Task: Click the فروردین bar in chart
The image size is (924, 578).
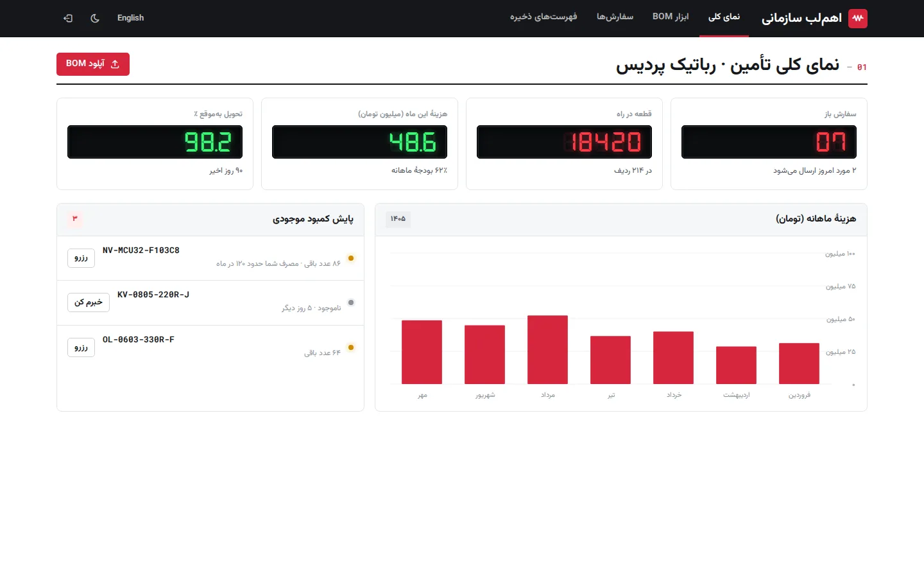Action: [799, 363]
